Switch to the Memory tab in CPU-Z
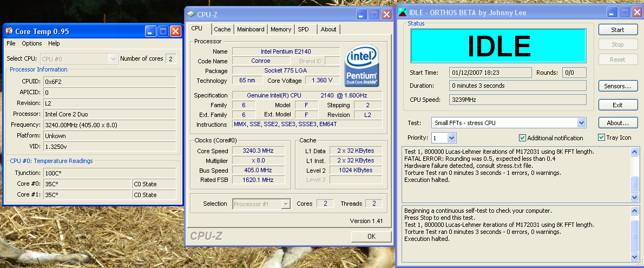Image resolution: width=644 pixels, height=268 pixels. click(x=281, y=29)
